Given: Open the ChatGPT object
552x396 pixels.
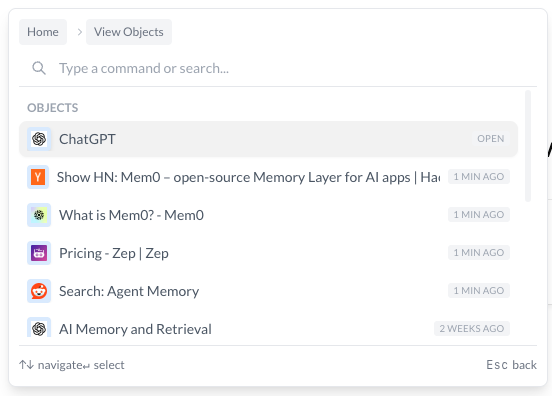Looking at the screenshot, I should click(x=268, y=139).
